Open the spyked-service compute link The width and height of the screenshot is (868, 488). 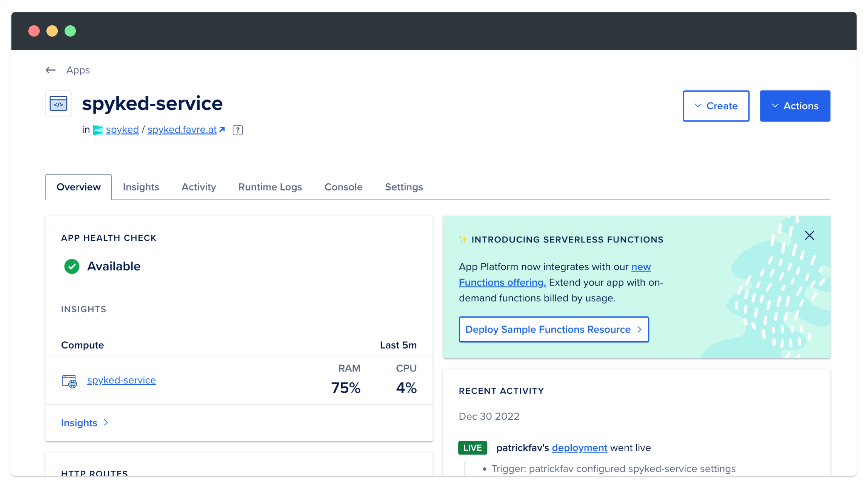coord(122,380)
